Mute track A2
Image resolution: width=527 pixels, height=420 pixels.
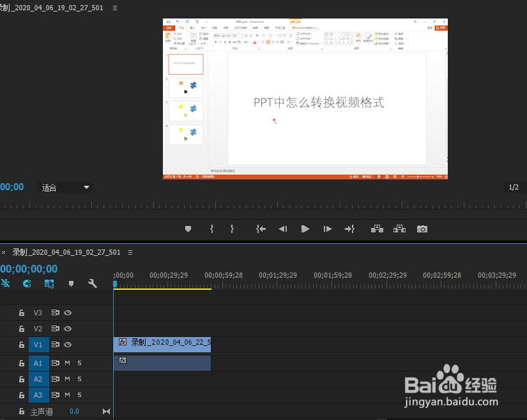pos(67,379)
